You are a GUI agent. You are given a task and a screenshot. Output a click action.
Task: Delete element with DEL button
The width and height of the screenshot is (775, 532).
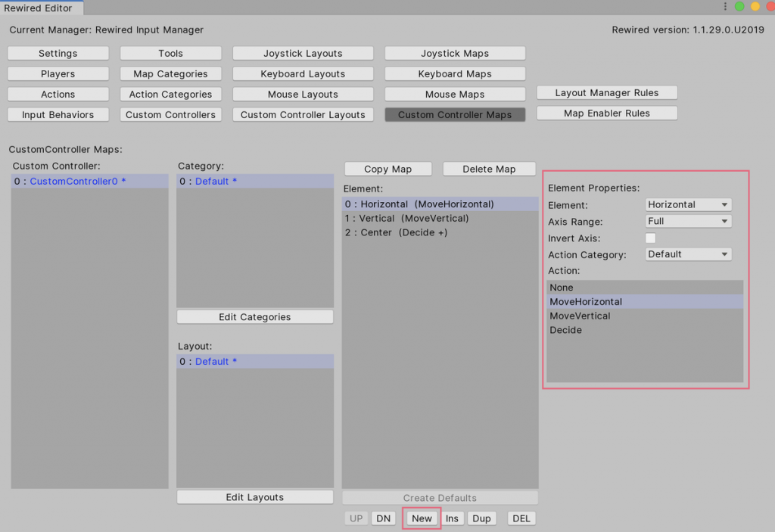[521, 518]
